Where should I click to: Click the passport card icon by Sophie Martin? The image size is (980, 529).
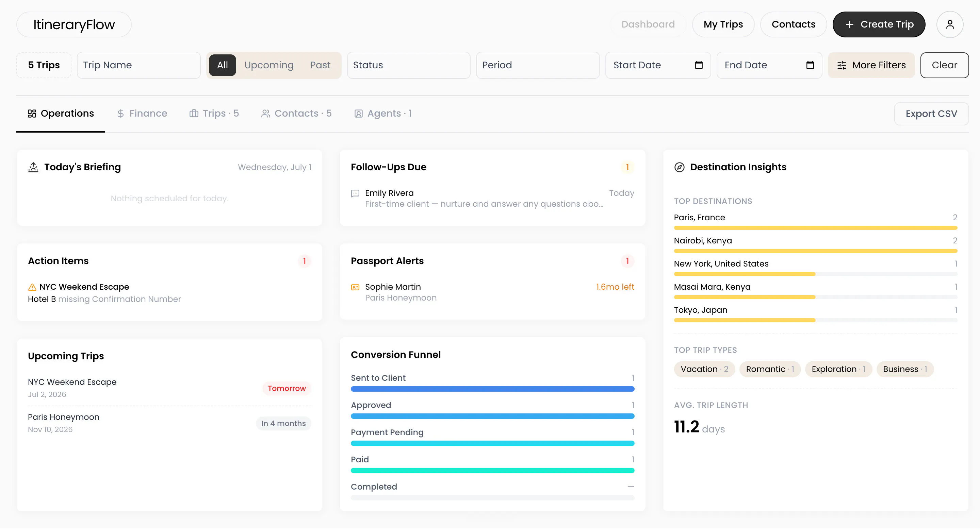(x=355, y=287)
